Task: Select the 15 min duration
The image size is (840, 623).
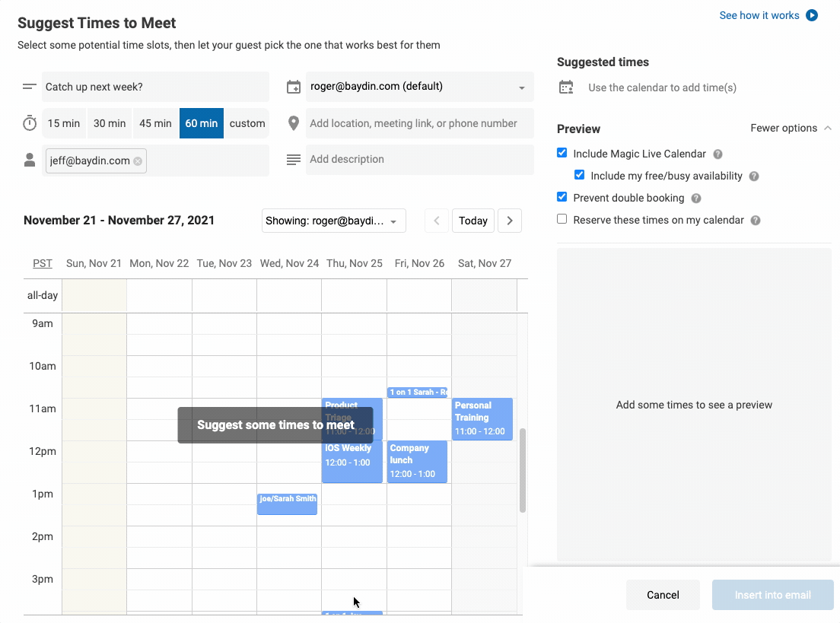Action: click(64, 123)
